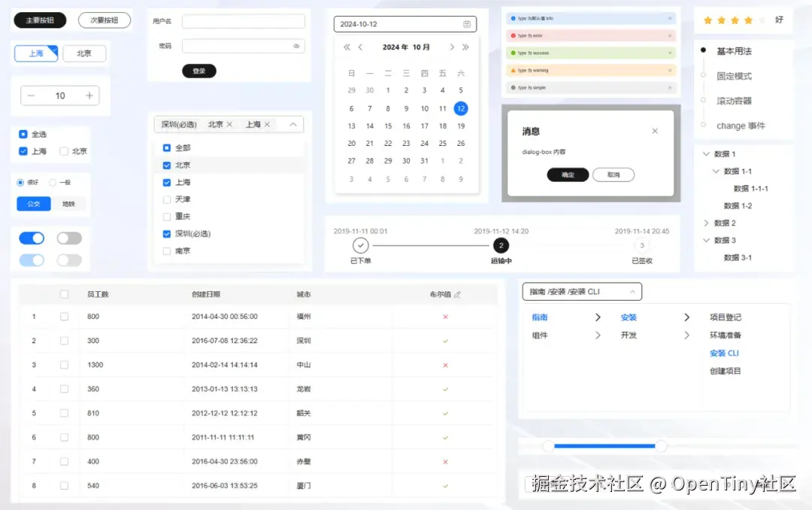Viewport: 812px width, 510px height.
Task: Click the double-left arrow in calendar header
Action: (x=345, y=46)
